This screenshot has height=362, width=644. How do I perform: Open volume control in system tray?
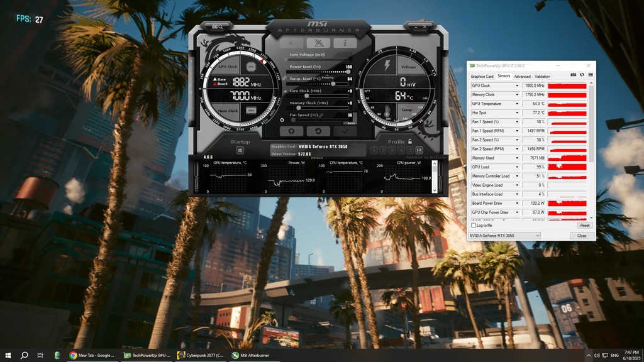pos(596,356)
